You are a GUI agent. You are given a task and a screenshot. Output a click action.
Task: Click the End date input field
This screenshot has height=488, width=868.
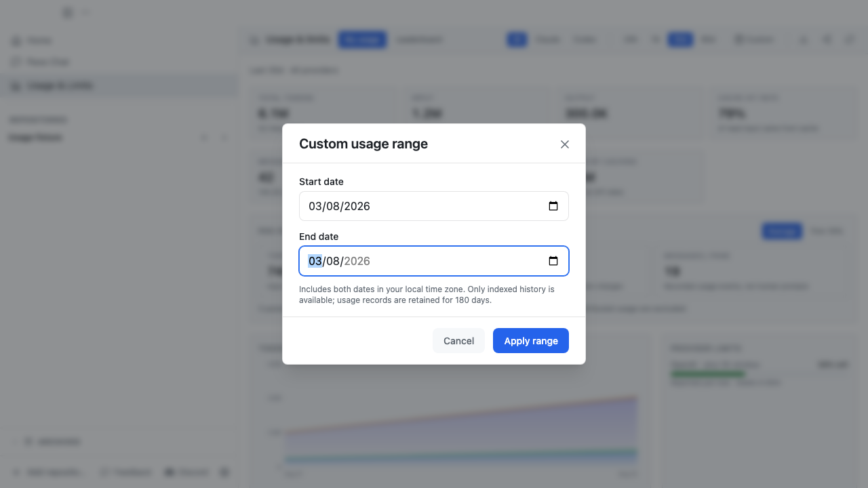click(x=434, y=261)
